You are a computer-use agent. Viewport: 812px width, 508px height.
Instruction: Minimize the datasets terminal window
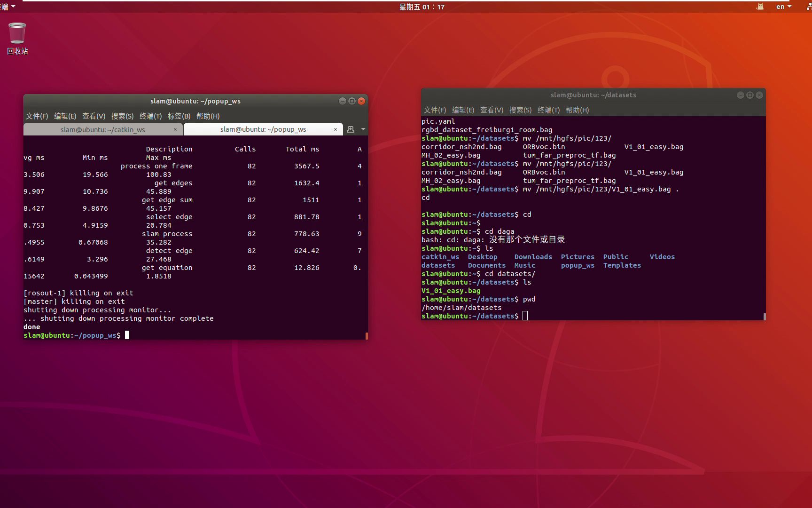(741, 95)
